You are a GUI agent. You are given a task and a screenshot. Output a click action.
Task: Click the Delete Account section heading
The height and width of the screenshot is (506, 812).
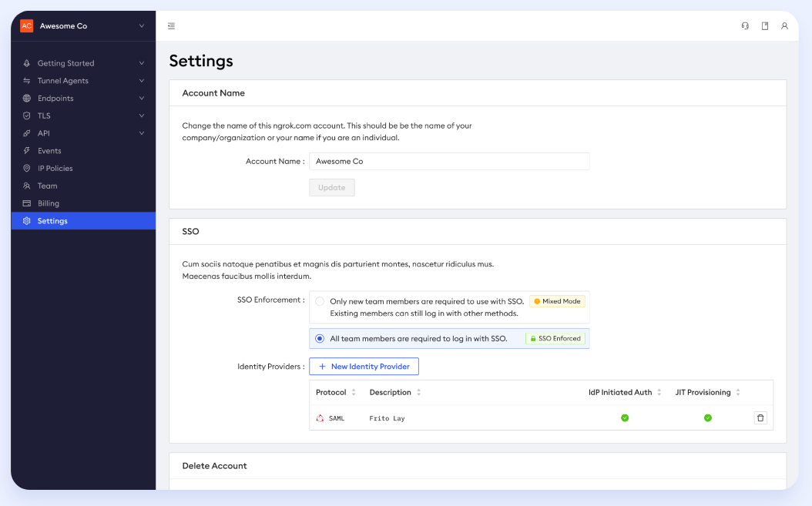(214, 466)
